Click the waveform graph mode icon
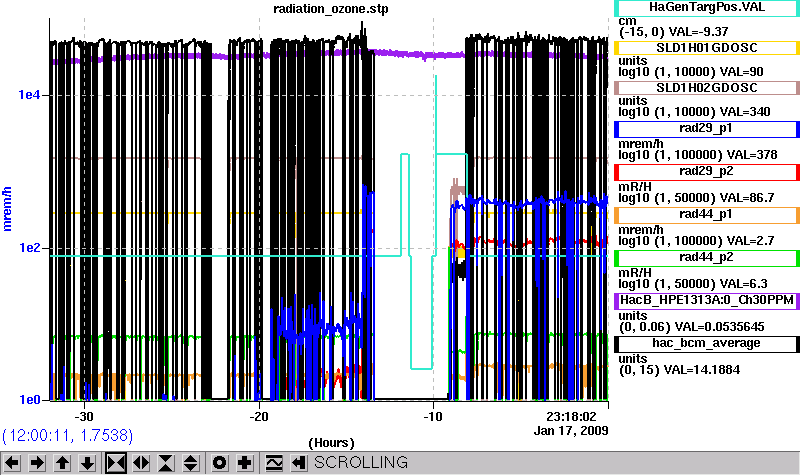 click(x=274, y=463)
